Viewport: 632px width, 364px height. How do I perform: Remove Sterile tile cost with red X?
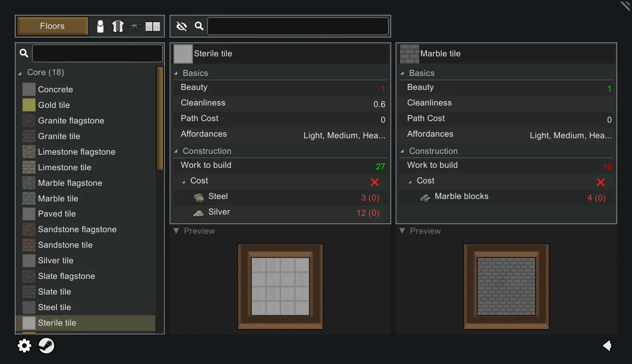coord(375,182)
